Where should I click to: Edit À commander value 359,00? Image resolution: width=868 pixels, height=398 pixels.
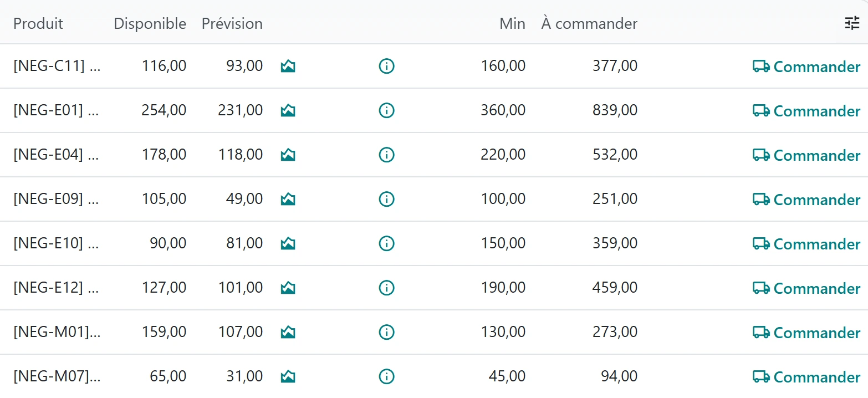coord(615,243)
